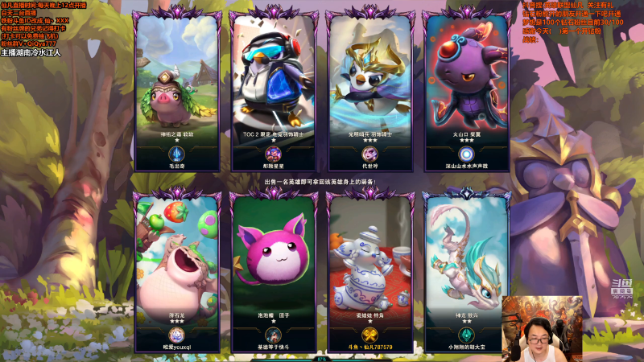Click the Douyu logo watermark
Screen dimensions: 644x362
click(x=621, y=289)
